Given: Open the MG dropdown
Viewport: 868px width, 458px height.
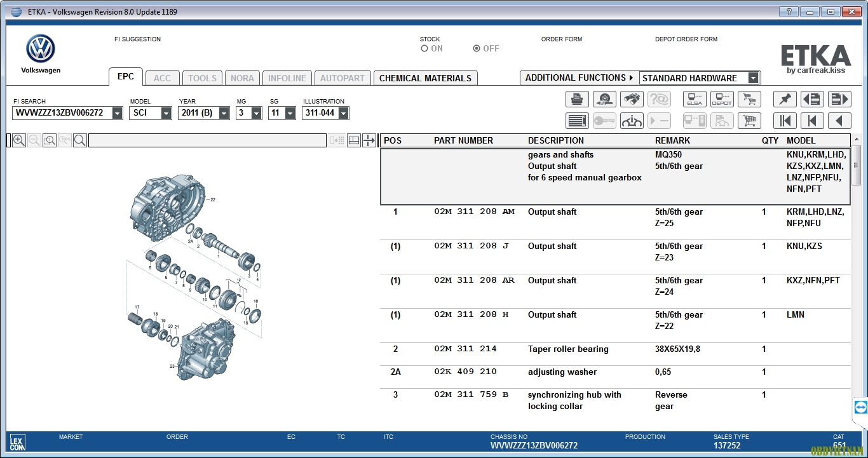Looking at the screenshot, I should click(256, 113).
